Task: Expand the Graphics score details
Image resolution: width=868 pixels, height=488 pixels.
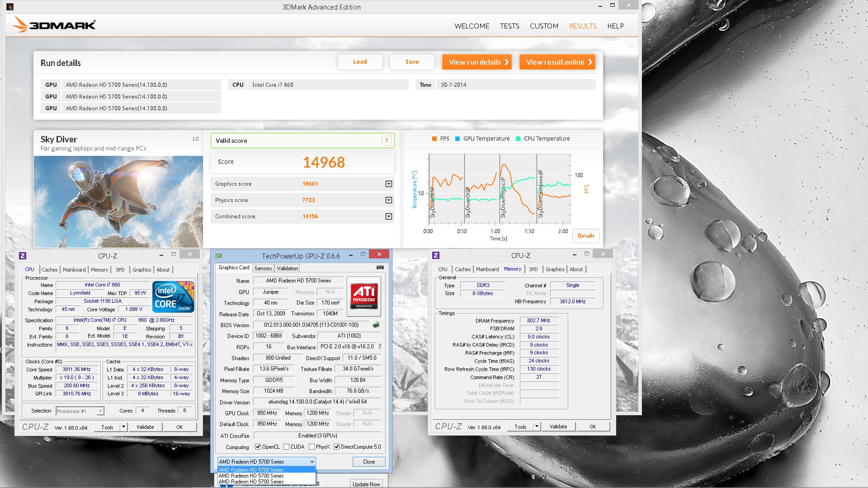Action: [x=388, y=184]
